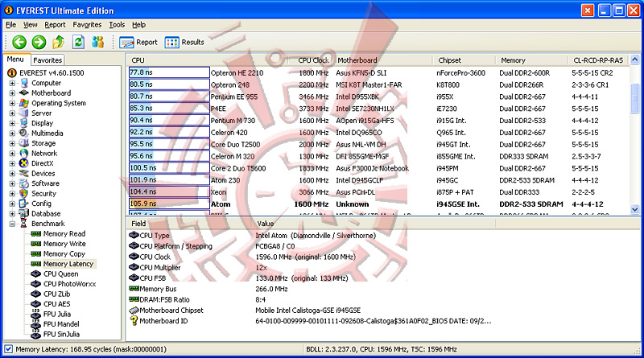Select the Multimedia icon in tree
The image size is (644, 358).
click(x=24, y=133)
